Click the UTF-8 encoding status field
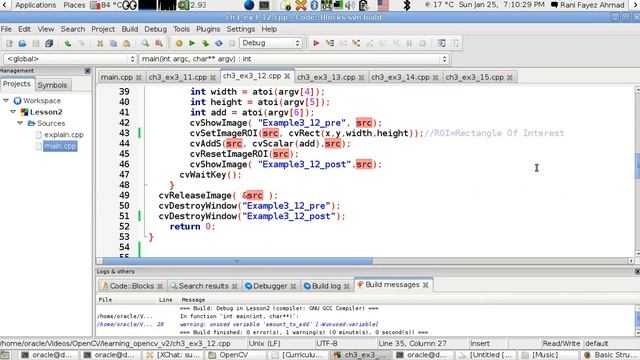This screenshot has height=360, width=640. pyautogui.click(x=327, y=343)
